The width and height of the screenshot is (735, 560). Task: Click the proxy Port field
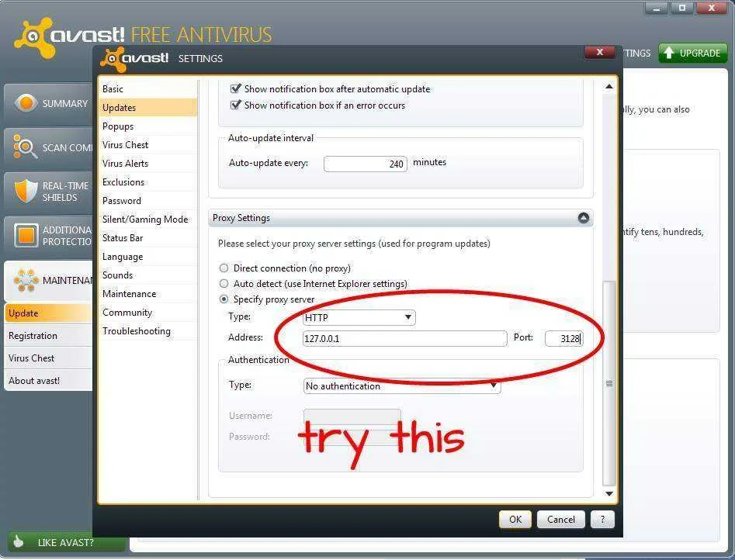564,338
